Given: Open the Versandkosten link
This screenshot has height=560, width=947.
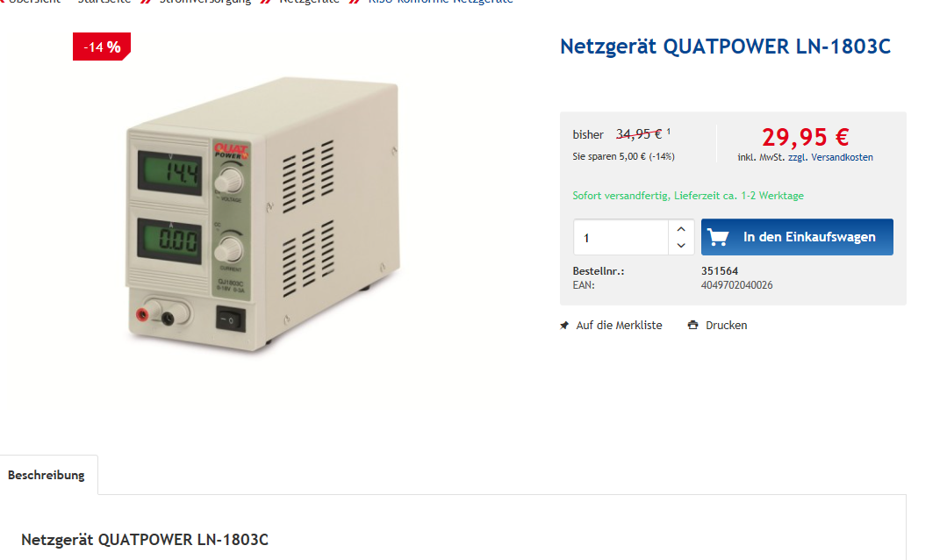Looking at the screenshot, I should click(x=842, y=157).
